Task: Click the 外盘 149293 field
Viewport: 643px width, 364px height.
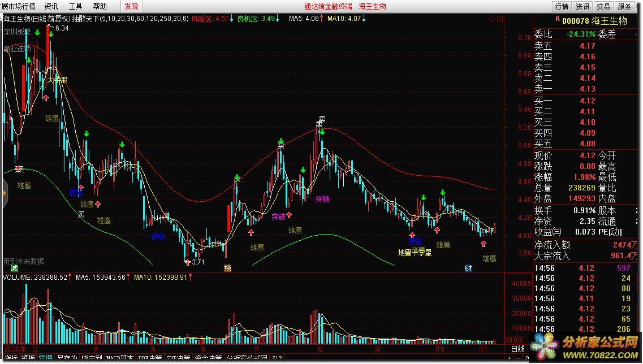Action: pyautogui.click(x=565, y=198)
